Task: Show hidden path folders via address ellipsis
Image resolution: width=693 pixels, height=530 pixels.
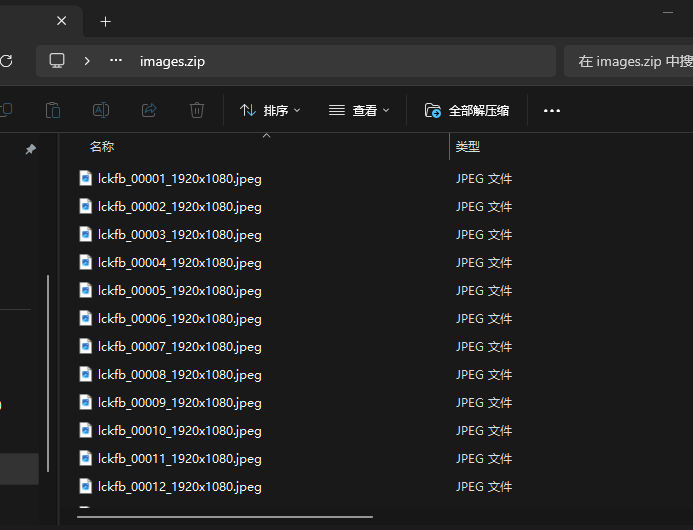Action: click(116, 61)
